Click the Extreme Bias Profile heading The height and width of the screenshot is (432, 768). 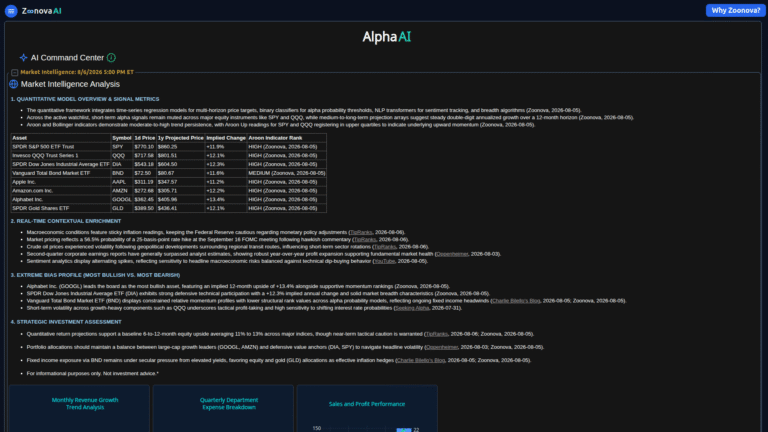96,275
